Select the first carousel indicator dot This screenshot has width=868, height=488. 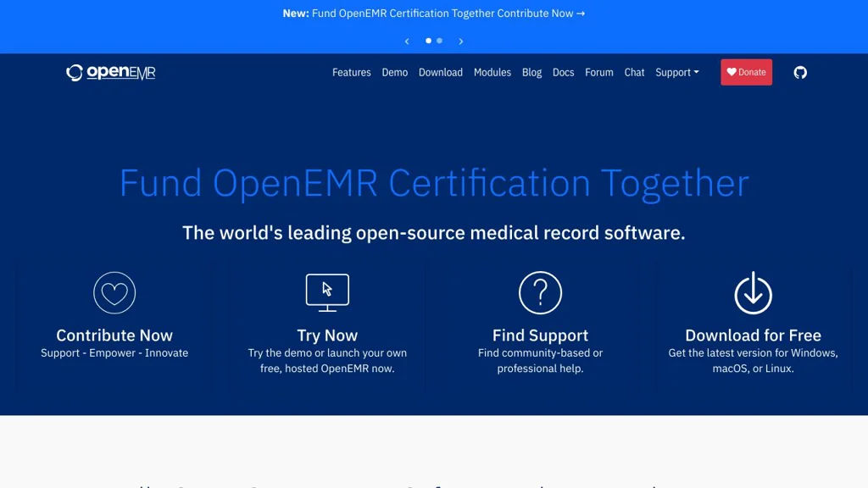pyautogui.click(x=428, y=41)
